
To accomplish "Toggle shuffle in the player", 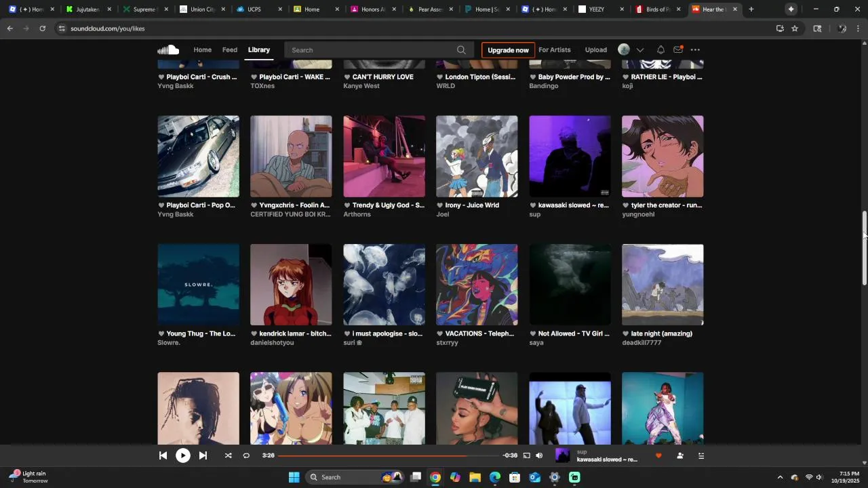I will (x=229, y=456).
